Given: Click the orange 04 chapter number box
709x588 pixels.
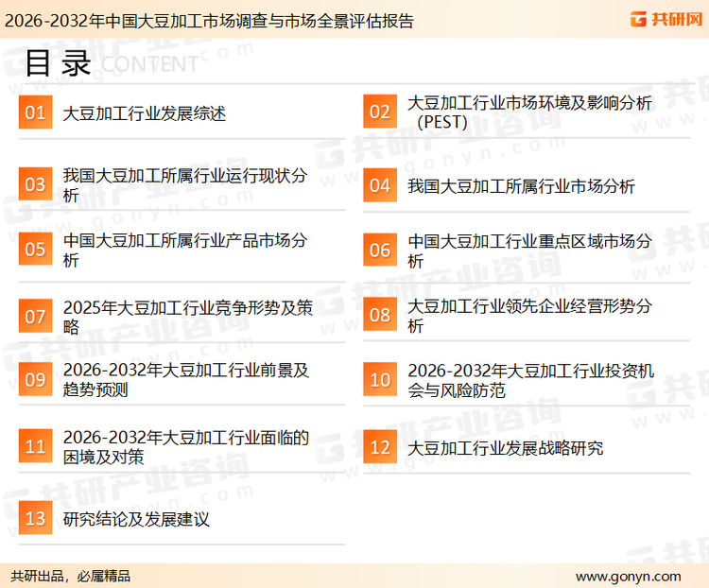Looking at the screenshot, I should pos(380,185).
